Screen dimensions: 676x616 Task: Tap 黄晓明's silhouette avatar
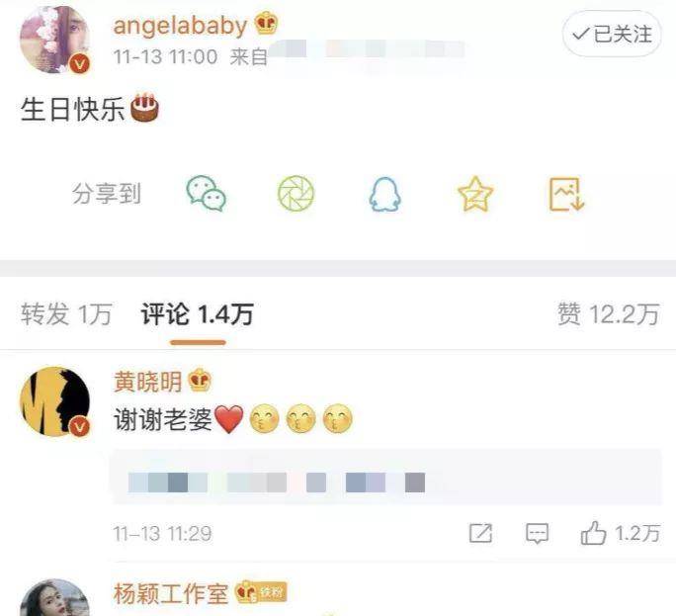[x=54, y=401]
